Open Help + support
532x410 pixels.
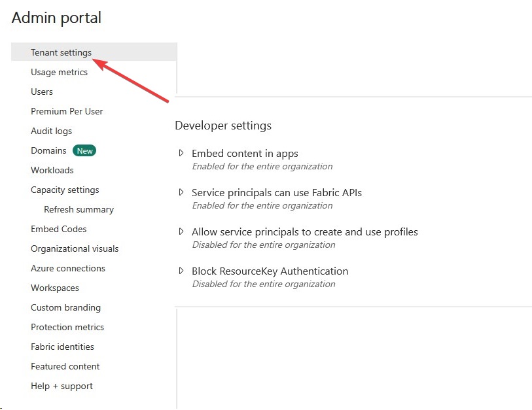62,386
